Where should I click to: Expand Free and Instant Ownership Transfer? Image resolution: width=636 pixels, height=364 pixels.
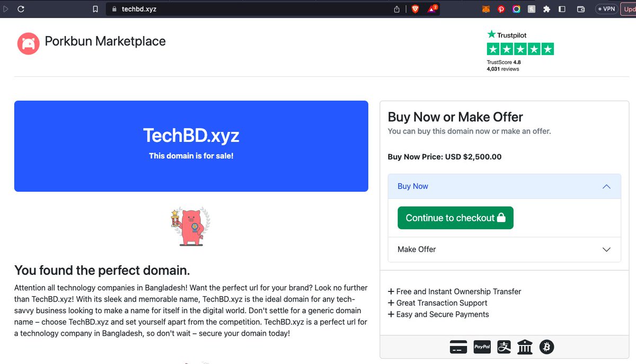pos(454,291)
